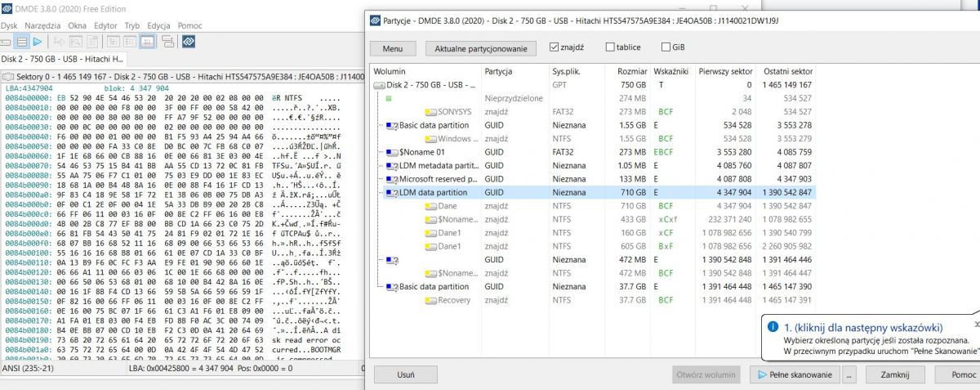This screenshot has width=980, height=390.
Task: Click the Sektory 0 - 1 465 149 167 header bar
Action: pyautogui.click(x=181, y=76)
